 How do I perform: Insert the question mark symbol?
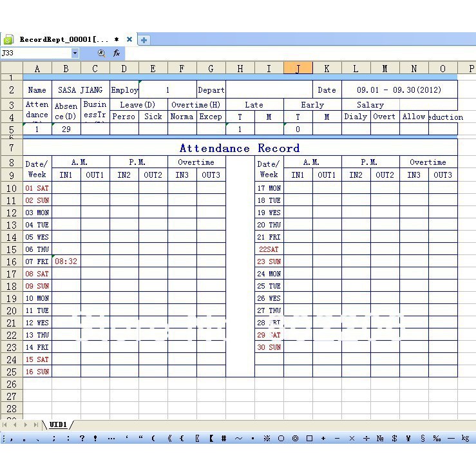pyautogui.click(x=82, y=439)
